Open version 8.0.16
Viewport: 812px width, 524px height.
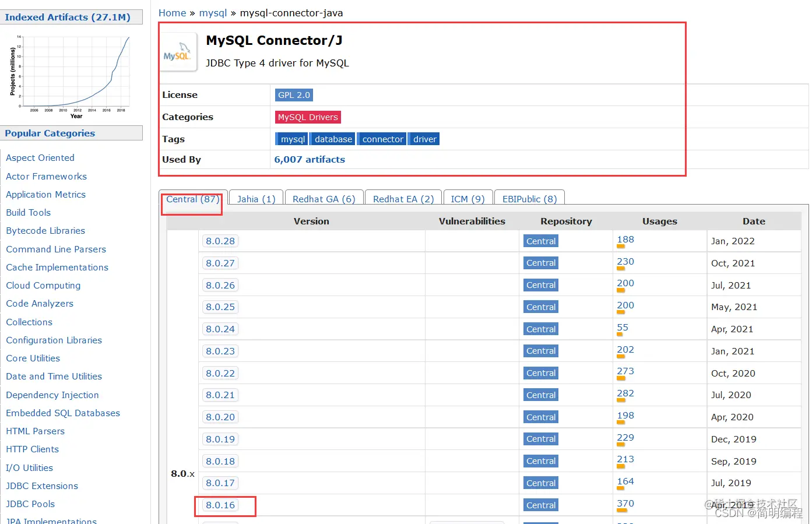pos(220,505)
